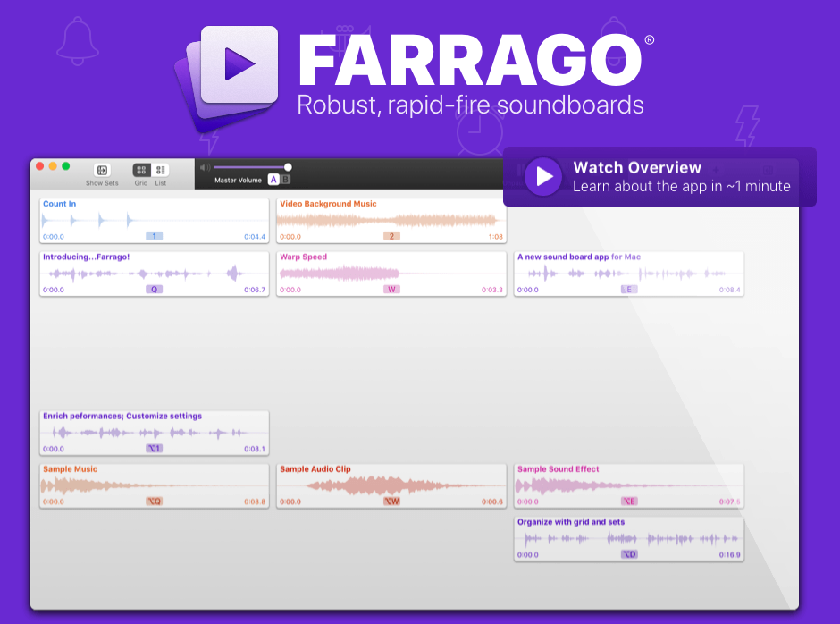
Task: Trigger the Count In sound tile
Action: click(155, 220)
